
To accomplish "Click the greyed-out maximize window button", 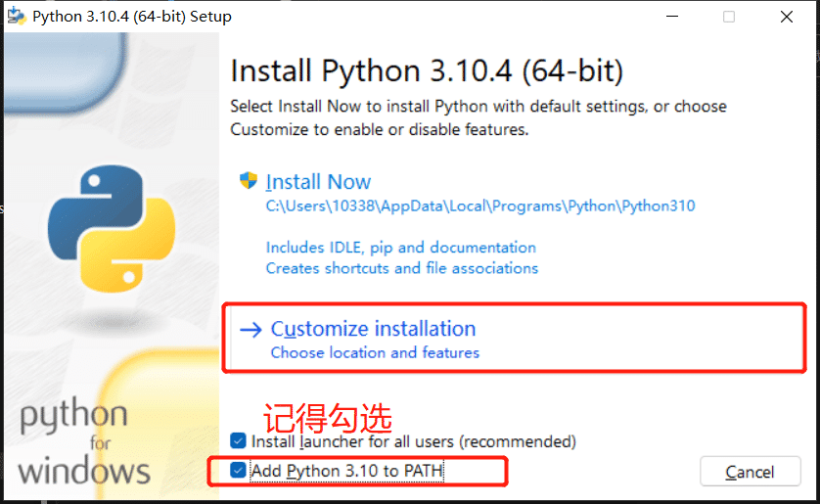I will tap(729, 17).
